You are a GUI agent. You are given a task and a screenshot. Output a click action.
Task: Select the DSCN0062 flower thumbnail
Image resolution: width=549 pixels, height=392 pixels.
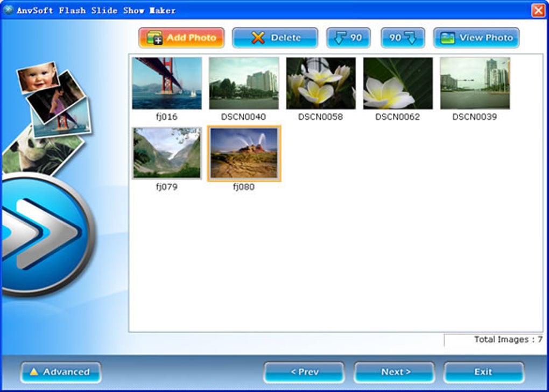(398, 83)
